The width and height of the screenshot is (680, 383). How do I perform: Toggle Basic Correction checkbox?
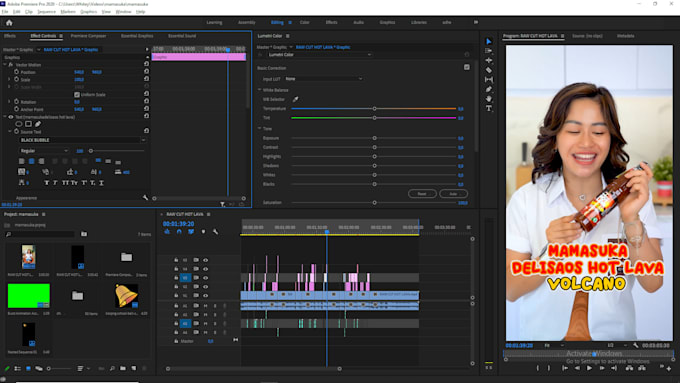[467, 67]
